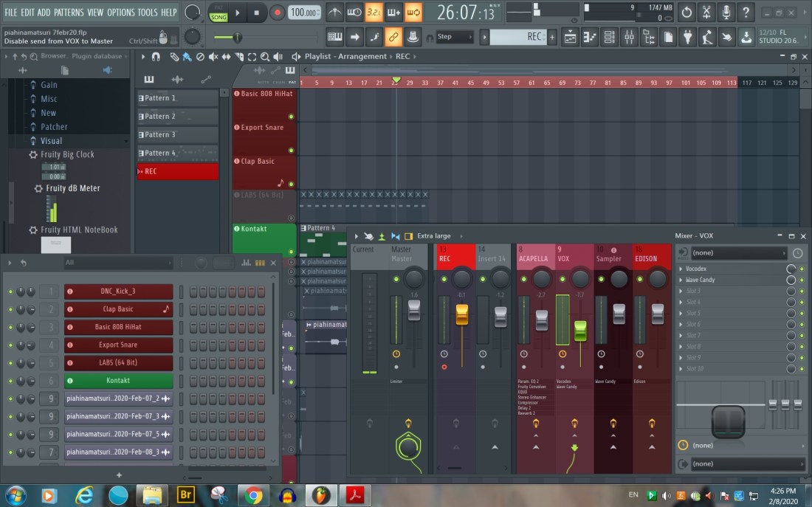Open the channel rack All filter dropdown
Screen dimensions: 812x507
(x=117, y=263)
